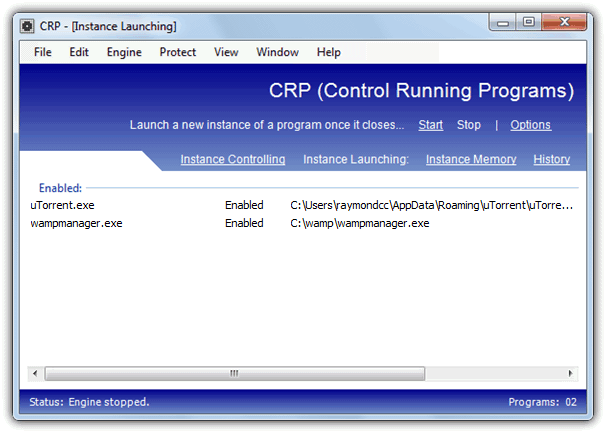Click Enabled status of wampmanager.exe
Image resolution: width=606 pixels, height=432 pixels.
pos(244,223)
